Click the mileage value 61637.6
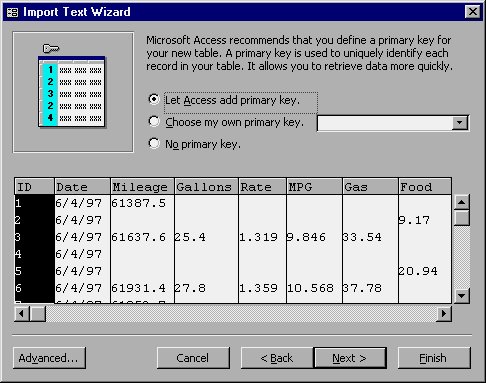486x383 pixels. point(139,237)
